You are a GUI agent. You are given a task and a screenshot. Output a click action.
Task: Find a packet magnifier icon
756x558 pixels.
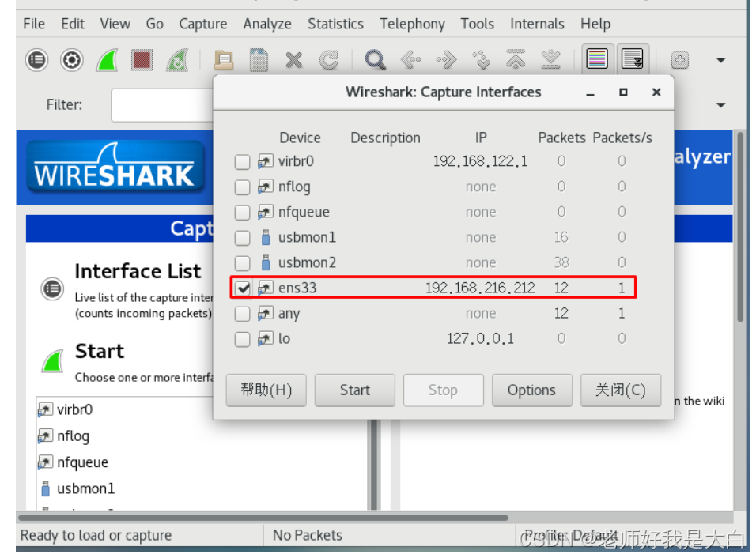pyautogui.click(x=375, y=60)
